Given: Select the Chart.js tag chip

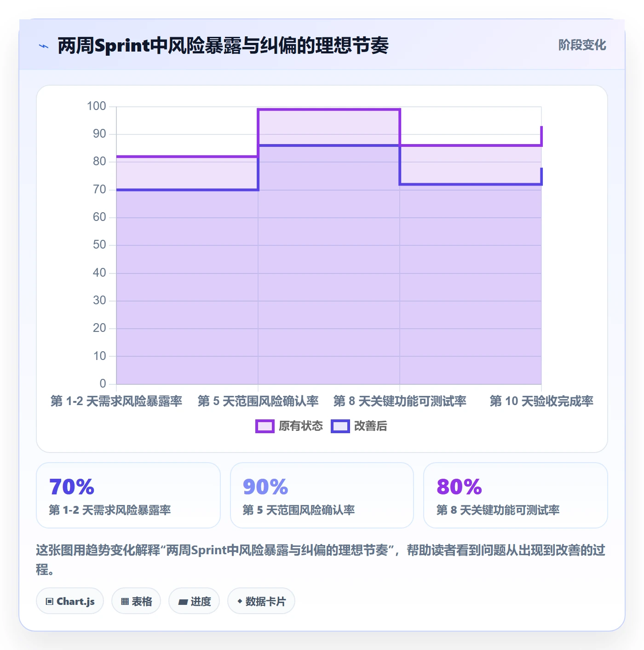Looking at the screenshot, I should (x=70, y=601).
